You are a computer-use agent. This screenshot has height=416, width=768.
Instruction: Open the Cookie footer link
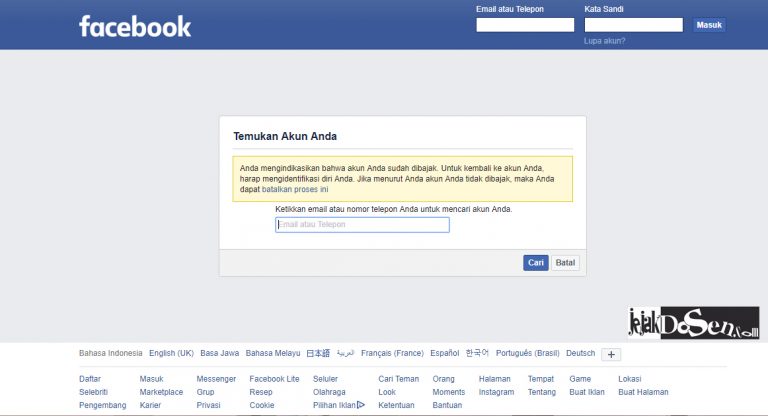262,405
